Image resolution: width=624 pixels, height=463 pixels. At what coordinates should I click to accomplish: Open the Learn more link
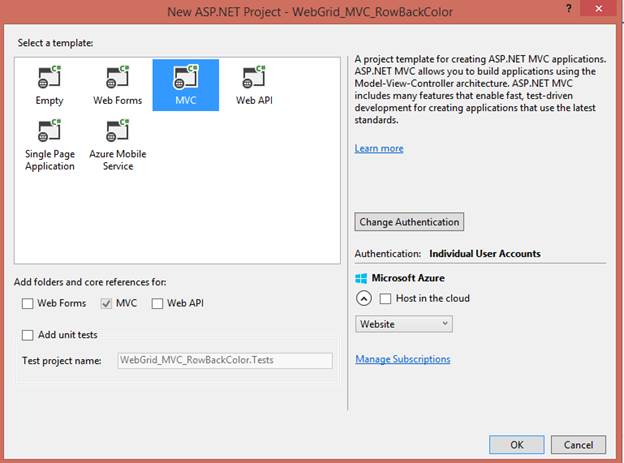(379, 148)
